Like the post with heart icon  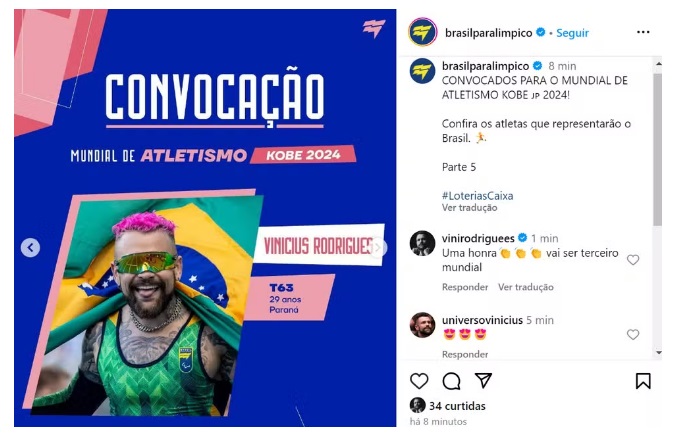pos(419,381)
